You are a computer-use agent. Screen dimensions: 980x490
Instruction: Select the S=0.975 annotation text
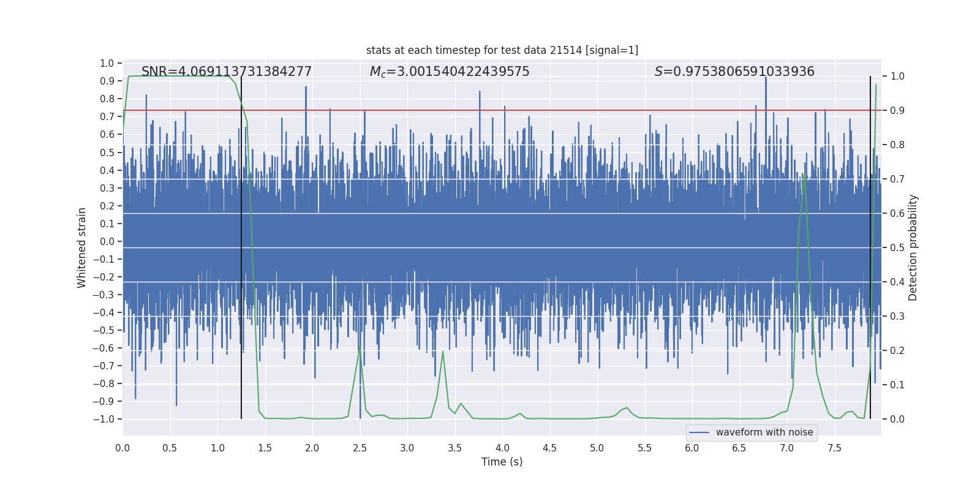[x=734, y=72]
